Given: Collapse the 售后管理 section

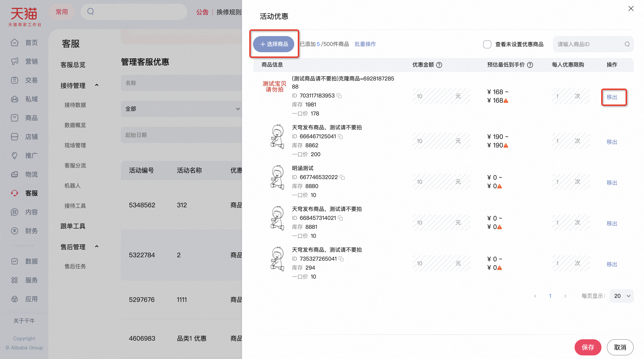Looking at the screenshot, I should [x=97, y=247].
